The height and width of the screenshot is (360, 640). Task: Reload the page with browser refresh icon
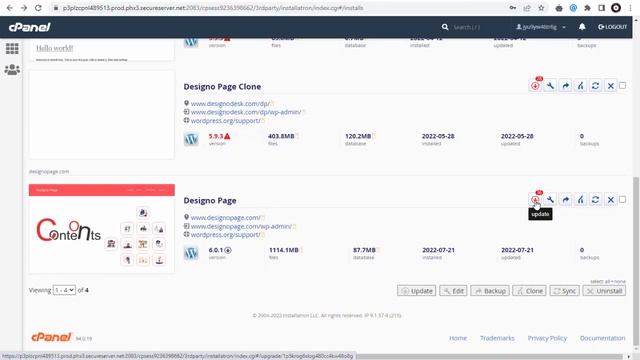click(x=38, y=8)
